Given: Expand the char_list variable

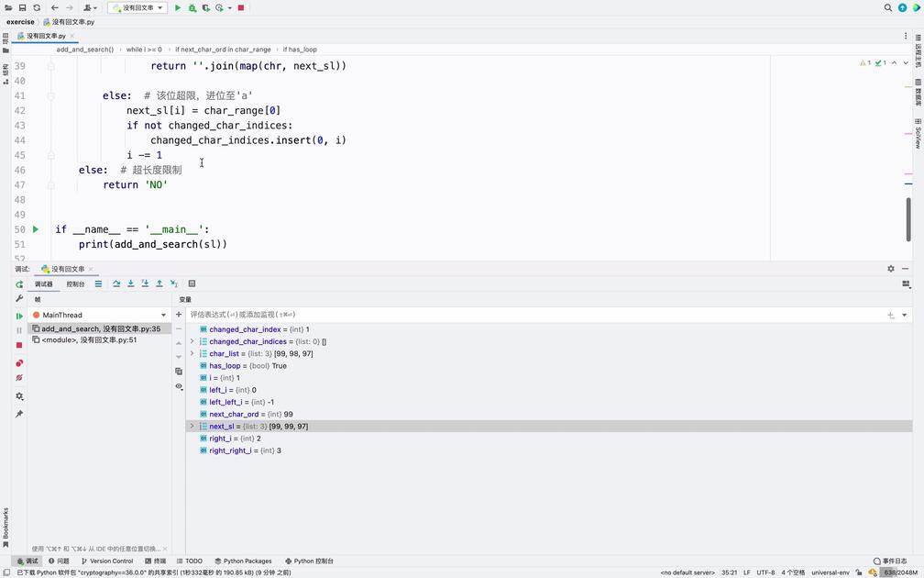Looking at the screenshot, I should tap(192, 353).
